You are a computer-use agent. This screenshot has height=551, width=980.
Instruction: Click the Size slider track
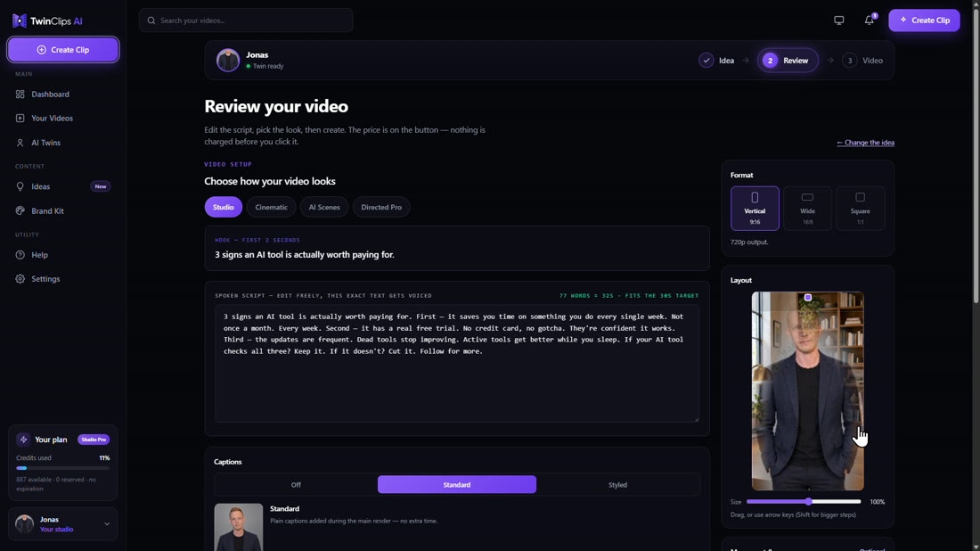[x=804, y=502]
